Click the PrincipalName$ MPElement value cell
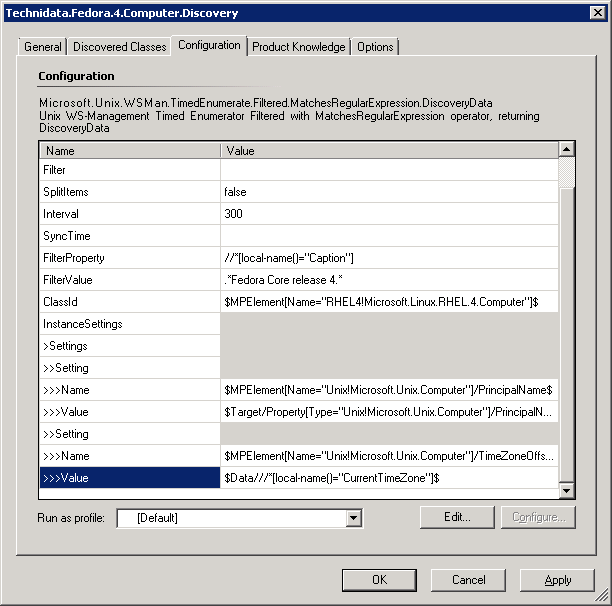Viewport: 612px width, 606px height. tap(389, 390)
